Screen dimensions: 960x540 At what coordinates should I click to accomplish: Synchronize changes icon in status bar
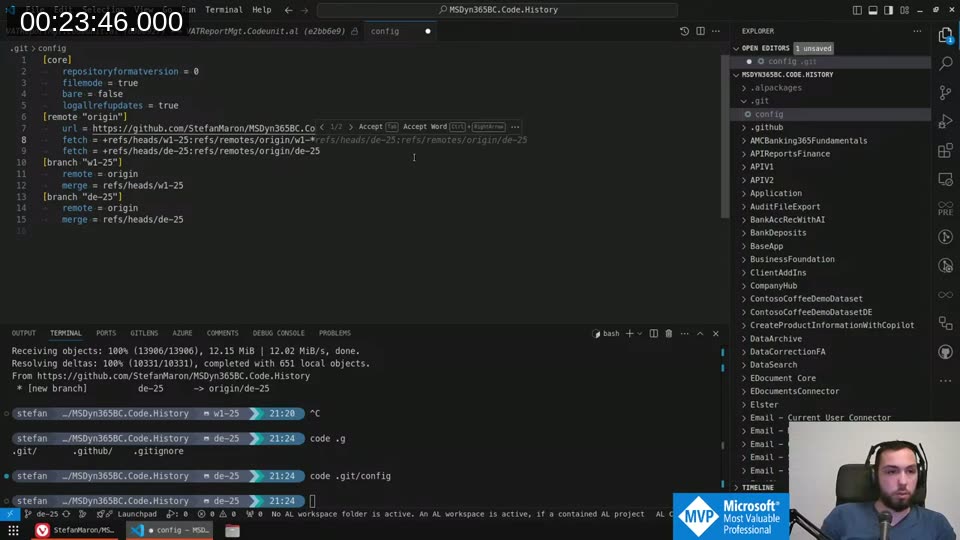(x=66, y=514)
